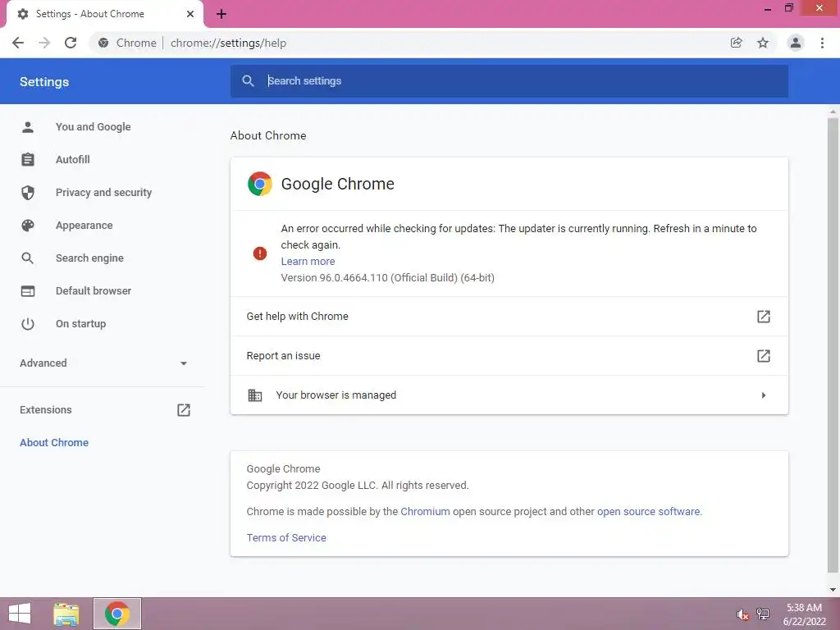Click the taskbar clock 5:38 AM

tap(804, 608)
